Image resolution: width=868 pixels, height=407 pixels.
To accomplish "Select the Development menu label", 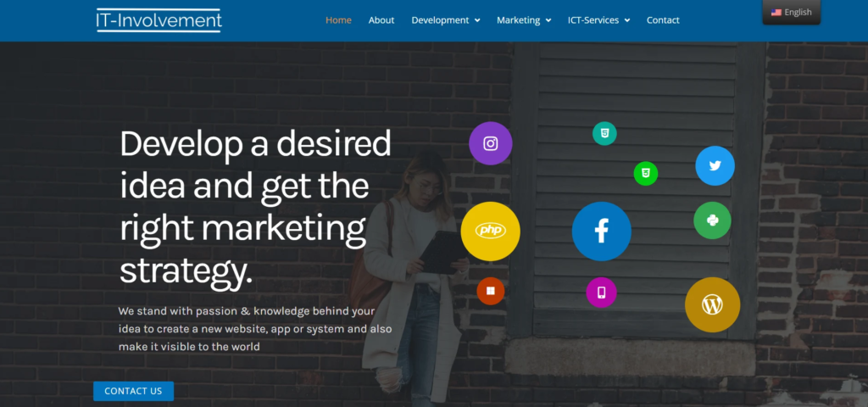I will pos(440,20).
